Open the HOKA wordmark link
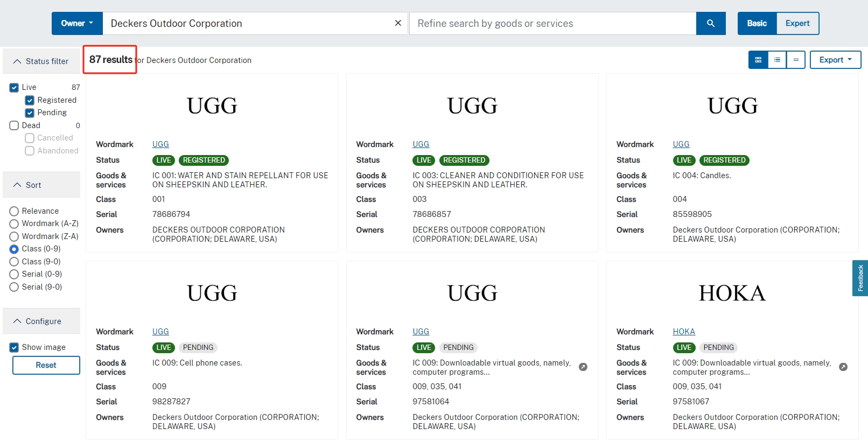 click(x=684, y=332)
